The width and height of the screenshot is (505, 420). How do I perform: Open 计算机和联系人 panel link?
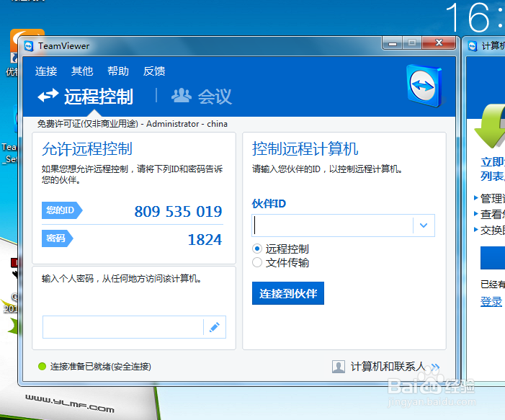[388, 367]
